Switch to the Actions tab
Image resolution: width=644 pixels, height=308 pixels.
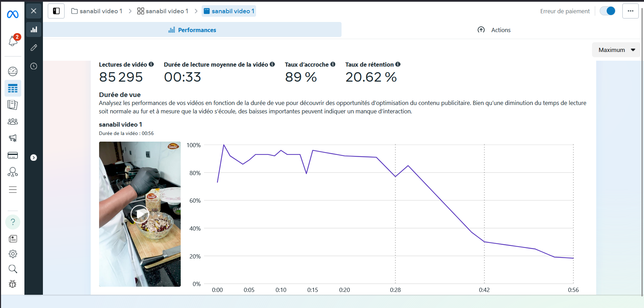494,30
